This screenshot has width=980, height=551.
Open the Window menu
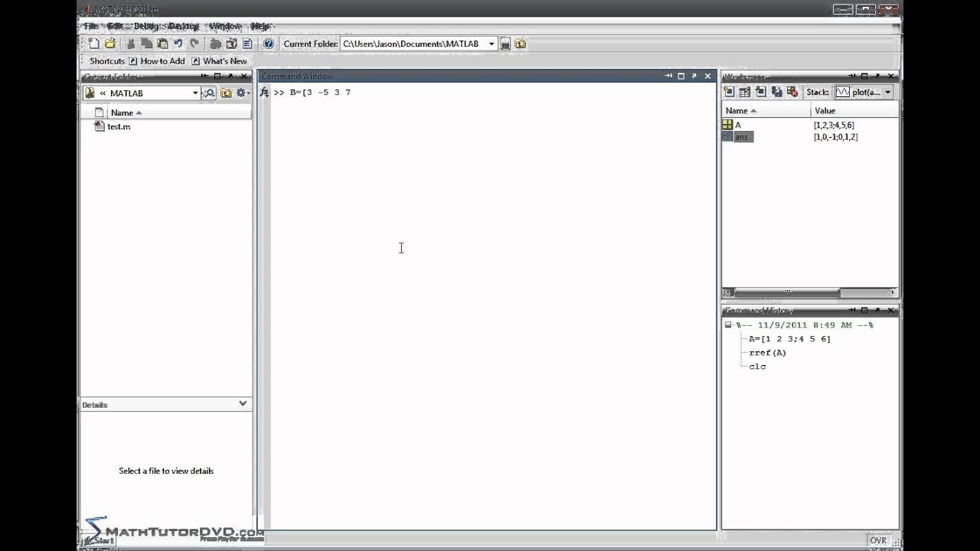pyautogui.click(x=225, y=26)
